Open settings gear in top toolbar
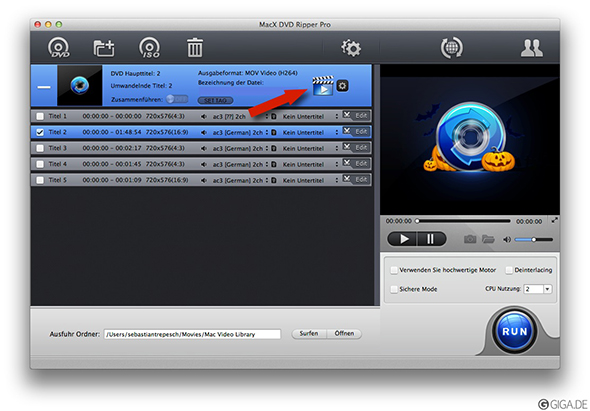Image resolution: width=590 pixels, height=411 pixels. pyautogui.click(x=351, y=48)
